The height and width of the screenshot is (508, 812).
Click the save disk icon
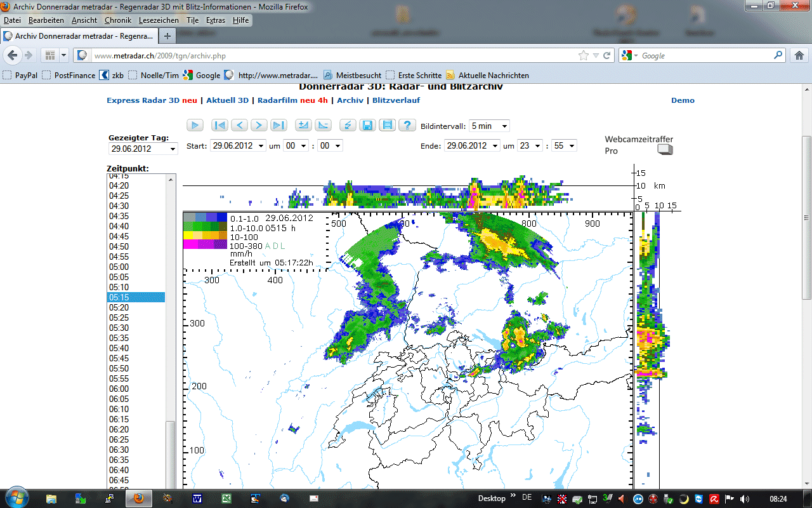coord(367,126)
